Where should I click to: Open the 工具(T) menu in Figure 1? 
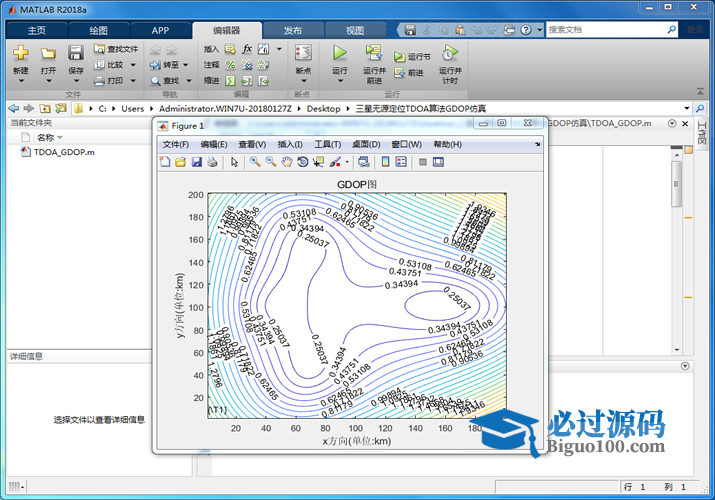[328, 144]
